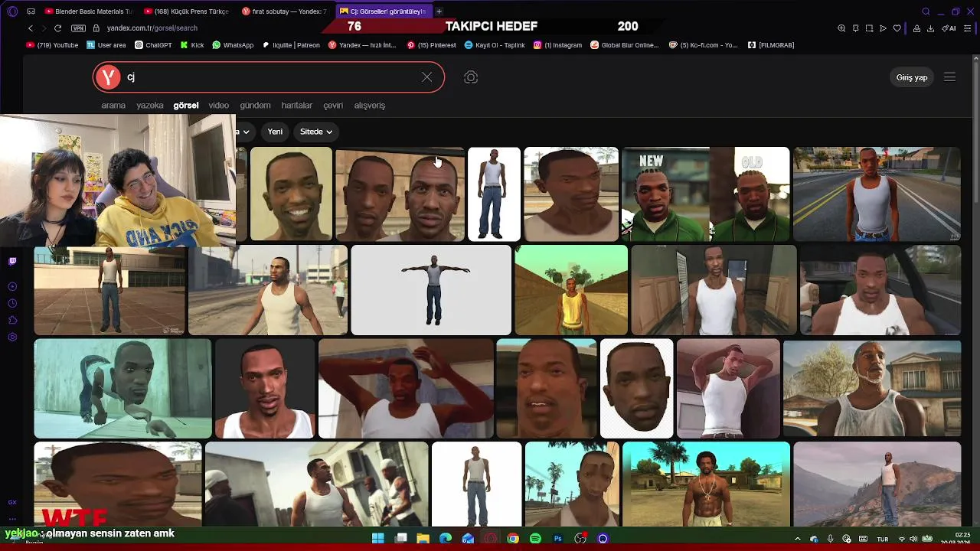Open Google Chrome from taskbar
The image size is (980, 551).
pos(513,539)
